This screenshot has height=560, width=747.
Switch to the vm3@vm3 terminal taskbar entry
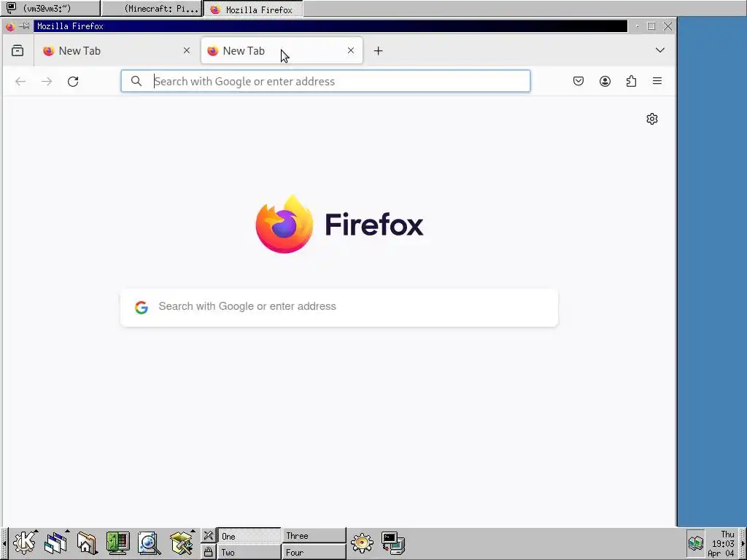coord(50,9)
